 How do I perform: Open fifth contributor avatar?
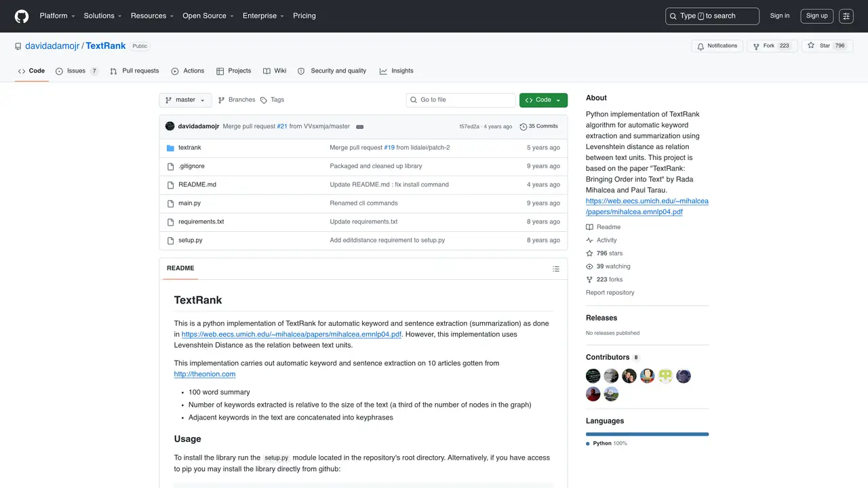(x=665, y=376)
